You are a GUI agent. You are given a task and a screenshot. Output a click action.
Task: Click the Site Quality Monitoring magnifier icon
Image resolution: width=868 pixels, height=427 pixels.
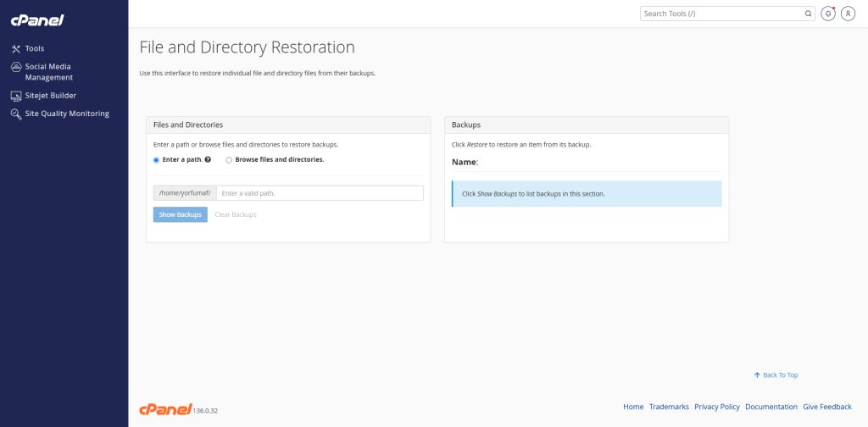click(16, 114)
